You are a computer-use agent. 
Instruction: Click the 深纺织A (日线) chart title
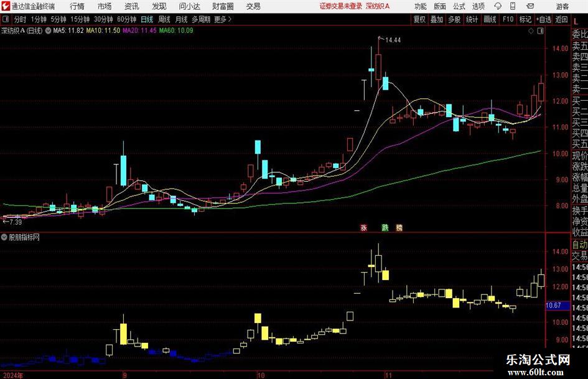22,30
